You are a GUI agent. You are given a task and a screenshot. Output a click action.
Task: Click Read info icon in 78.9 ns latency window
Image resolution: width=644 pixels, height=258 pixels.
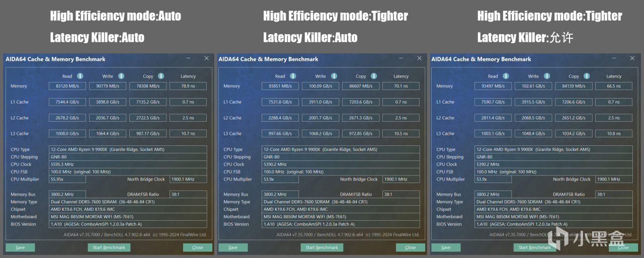click(x=80, y=76)
